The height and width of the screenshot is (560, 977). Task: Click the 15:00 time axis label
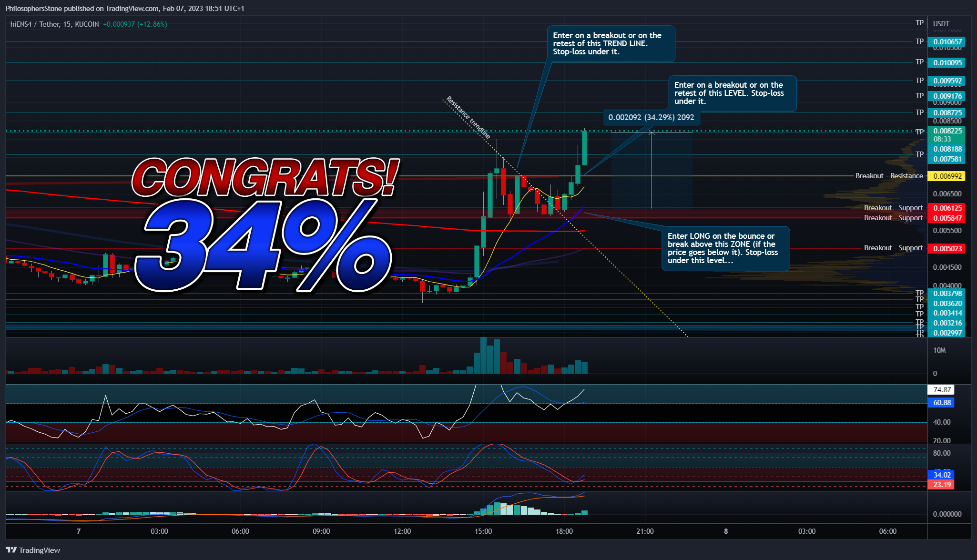(483, 531)
